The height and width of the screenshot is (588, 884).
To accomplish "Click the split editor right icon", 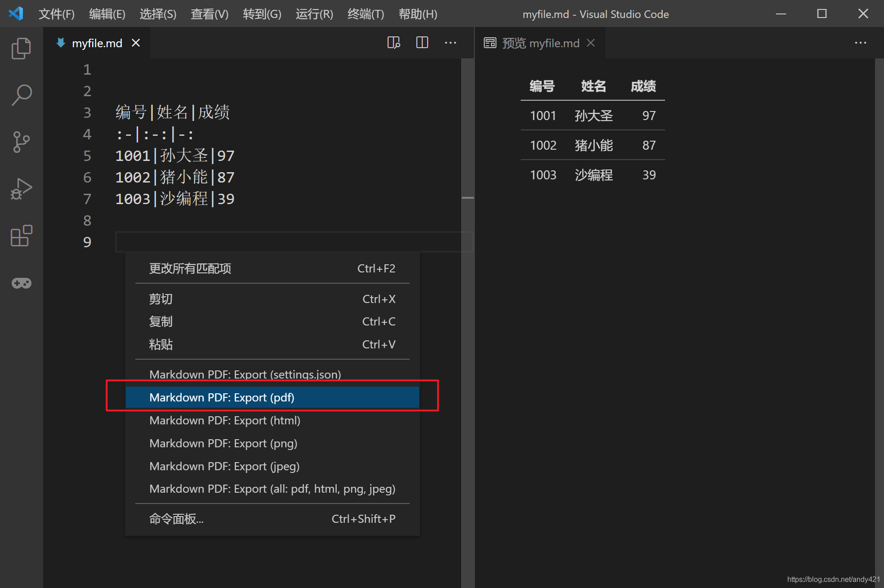I will 422,43.
